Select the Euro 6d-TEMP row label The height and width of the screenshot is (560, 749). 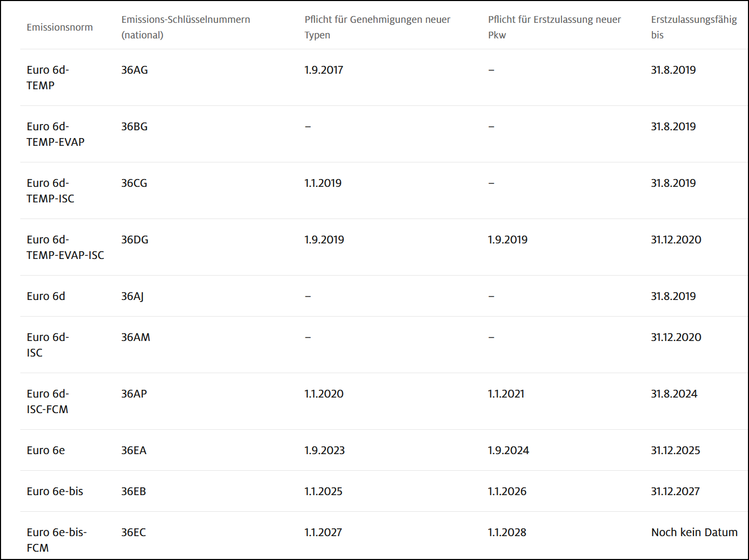[x=48, y=77]
